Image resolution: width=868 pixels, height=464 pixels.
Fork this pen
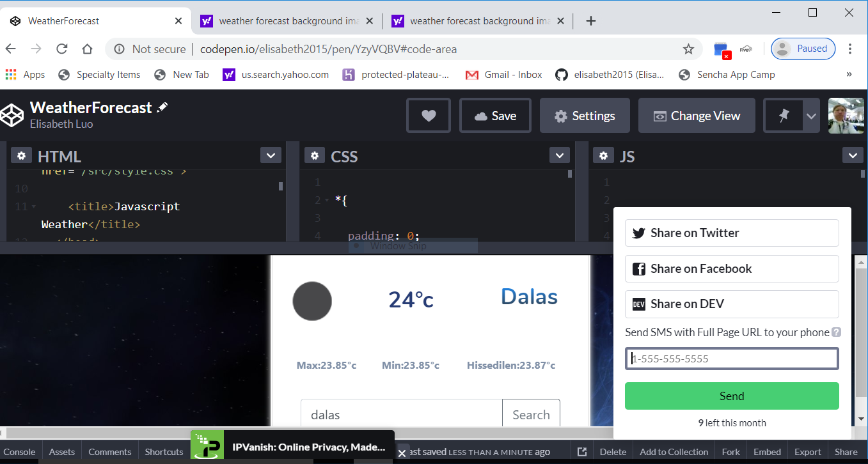[731, 452]
